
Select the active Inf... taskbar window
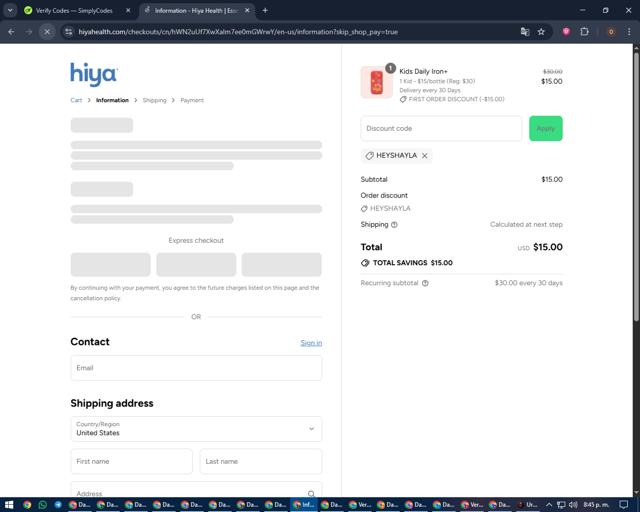click(x=303, y=505)
